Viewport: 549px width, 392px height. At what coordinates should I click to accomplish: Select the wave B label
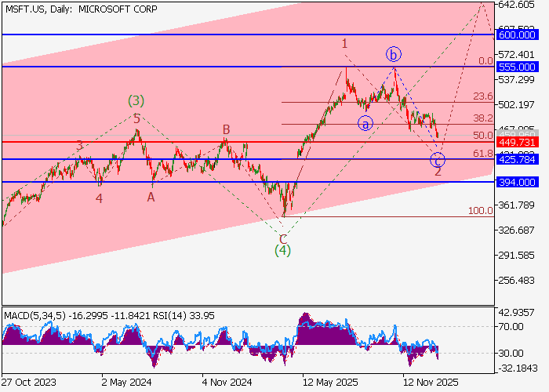(x=225, y=129)
